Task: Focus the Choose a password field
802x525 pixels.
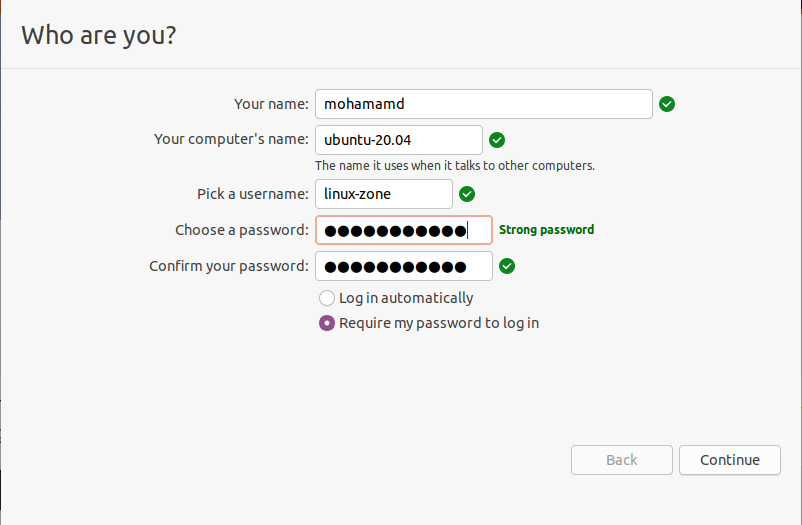Action: (x=404, y=230)
